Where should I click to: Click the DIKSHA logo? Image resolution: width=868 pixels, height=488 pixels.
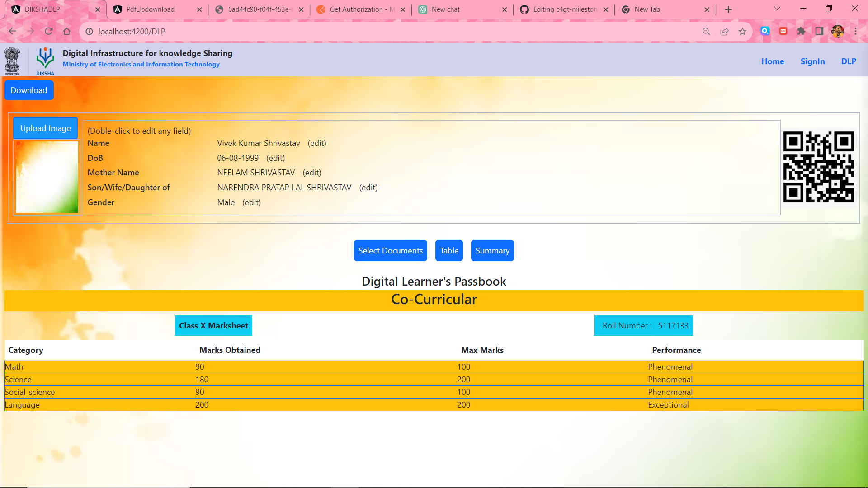45,61
